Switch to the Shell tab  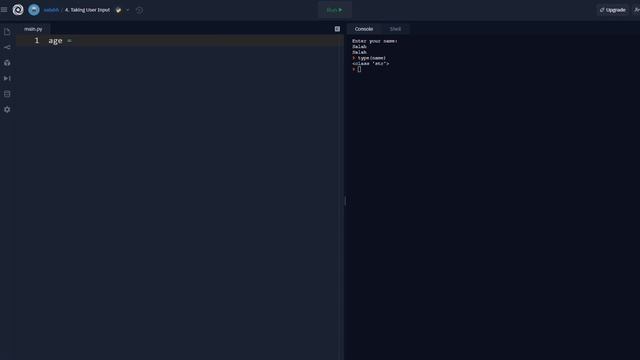[395, 29]
